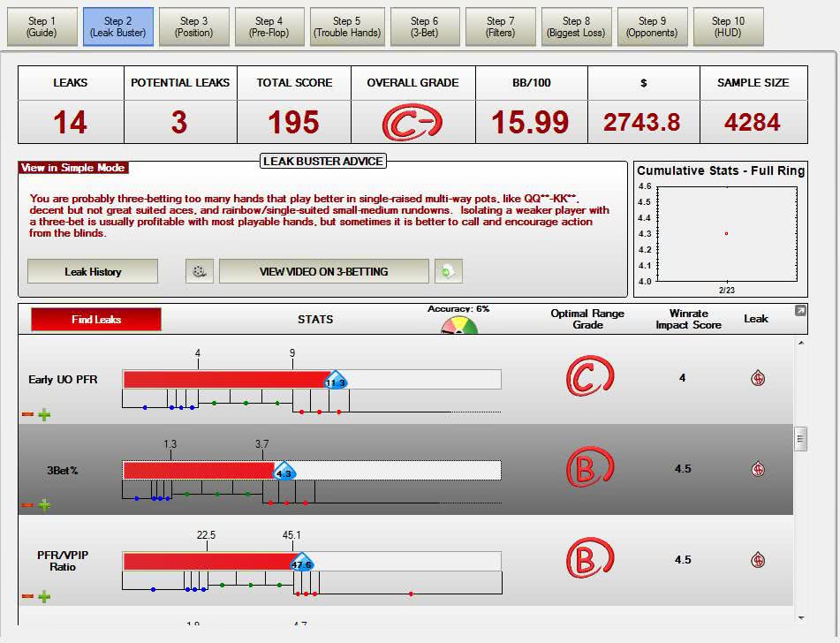Click the leak icon for PFR/VPIP Ratio
This screenshot has width=840, height=643.
click(x=757, y=560)
